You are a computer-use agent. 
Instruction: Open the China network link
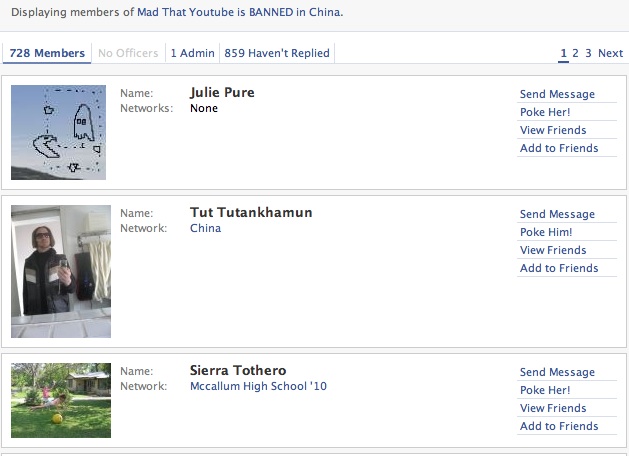[x=205, y=228]
